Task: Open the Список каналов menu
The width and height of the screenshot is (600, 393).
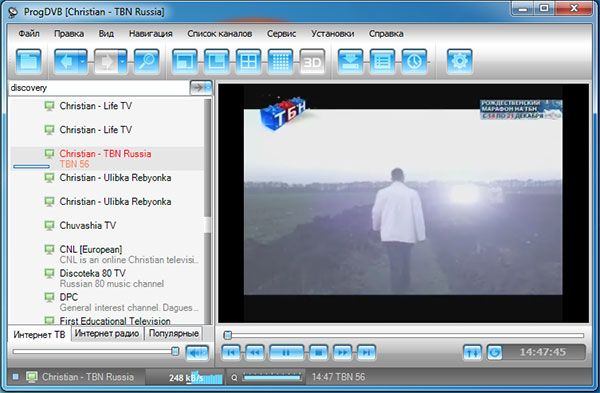Action: [x=220, y=34]
